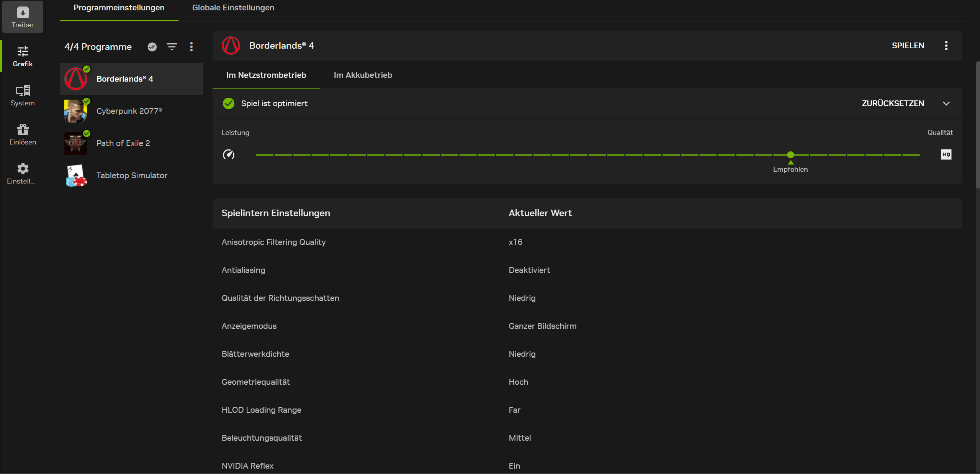Click ZURÜCKSETZEN to reset optimization

click(893, 103)
